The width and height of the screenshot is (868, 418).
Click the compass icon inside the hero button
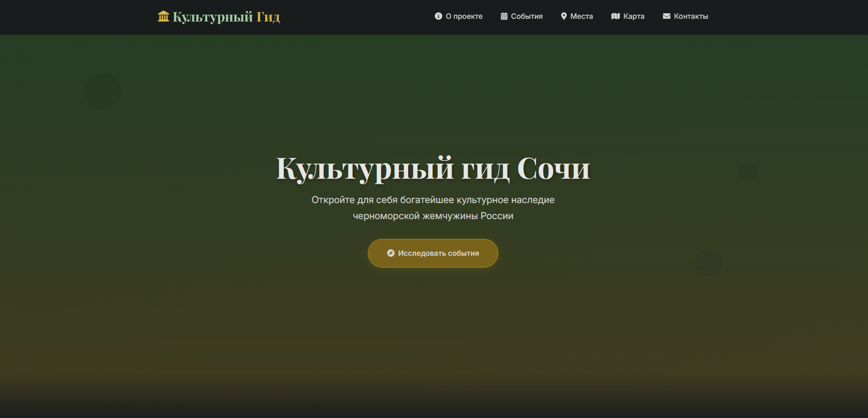coord(391,253)
